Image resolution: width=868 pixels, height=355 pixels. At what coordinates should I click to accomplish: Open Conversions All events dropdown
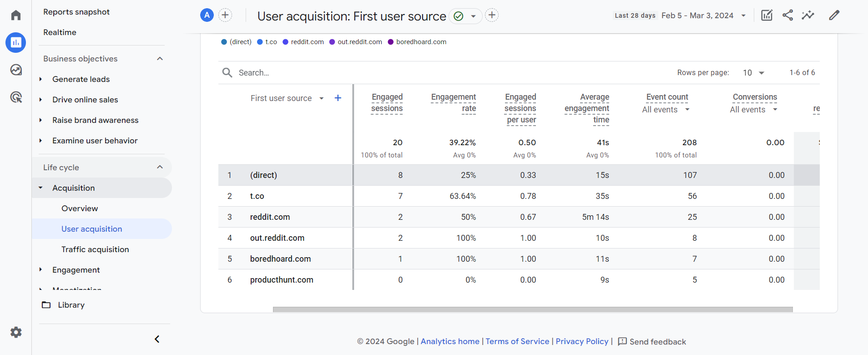click(x=754, y=110)
